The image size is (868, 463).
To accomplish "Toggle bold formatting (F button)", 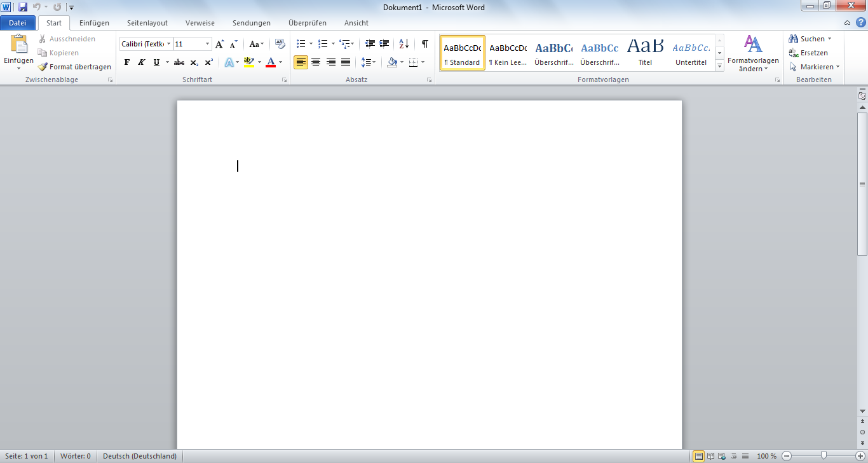I will pyautogui.click(x=126, y=62).
